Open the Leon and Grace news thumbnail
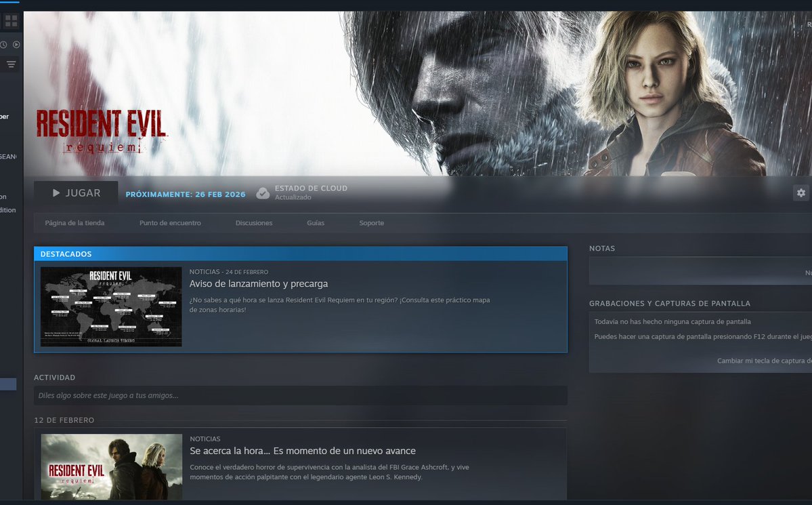The height and width of the screenshot is (505, 812). click(111, 466)
